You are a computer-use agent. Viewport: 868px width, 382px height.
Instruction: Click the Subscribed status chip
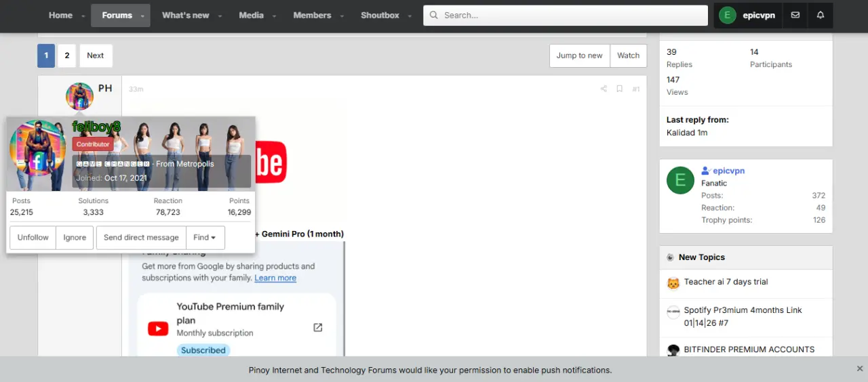point(203,350)
